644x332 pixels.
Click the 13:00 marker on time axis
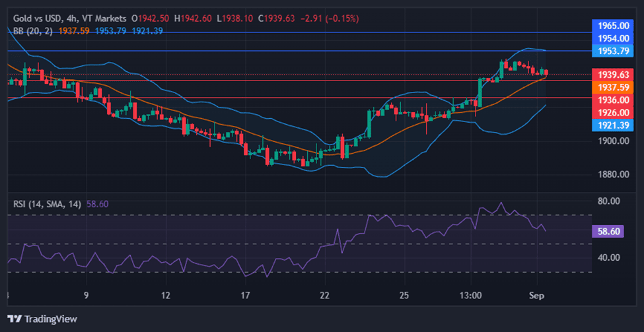[x=470, y=296]
